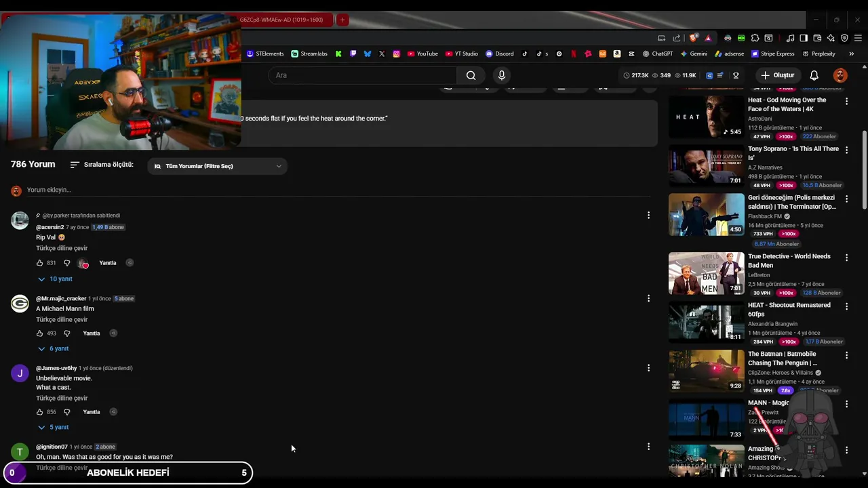Like the 'Unbelievable movie' comment
The height and width of the screenshot is (488, 868).
[39, 412]
